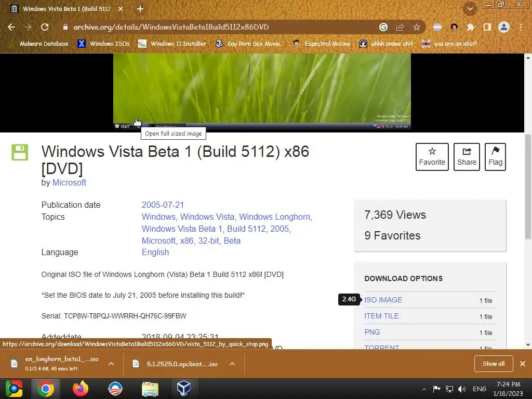Show hidden system tray icons
This screenshot has height=399, width=532.
pyautogui.click(x=424, y=389)
